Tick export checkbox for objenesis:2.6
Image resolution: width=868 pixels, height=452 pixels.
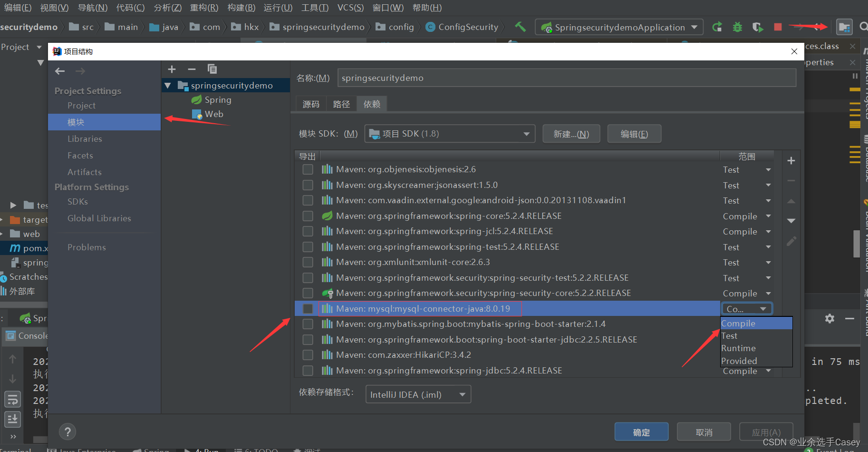[308, 169]
